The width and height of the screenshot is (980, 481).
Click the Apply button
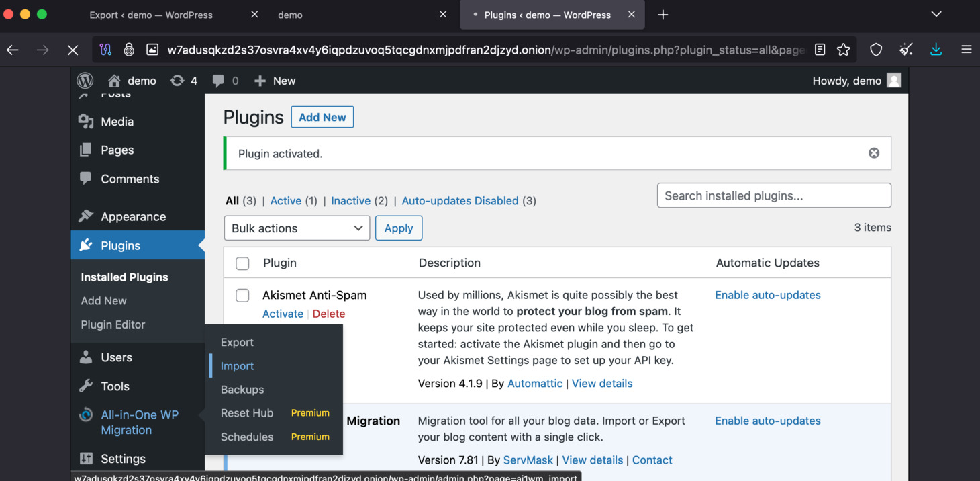pos(399,228)
